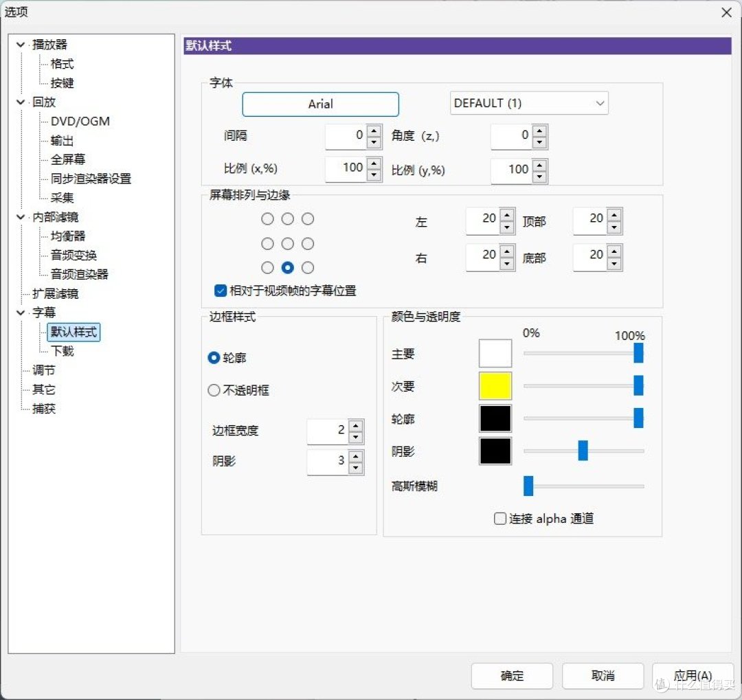Increase 比例 (x,%) scale value
The width and height of the screenshot is (742, 700).
tap(374, 163)
